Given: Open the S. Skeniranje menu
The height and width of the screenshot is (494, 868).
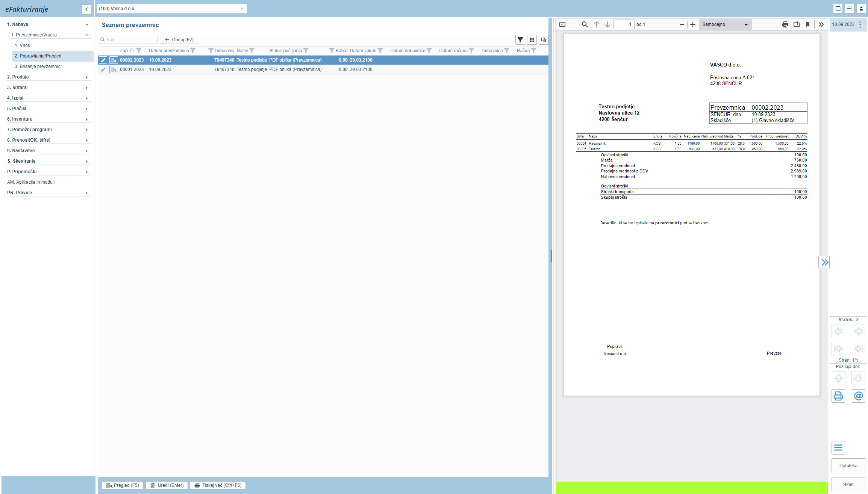Looking at the screenshot, I should (x=49, y=161).
